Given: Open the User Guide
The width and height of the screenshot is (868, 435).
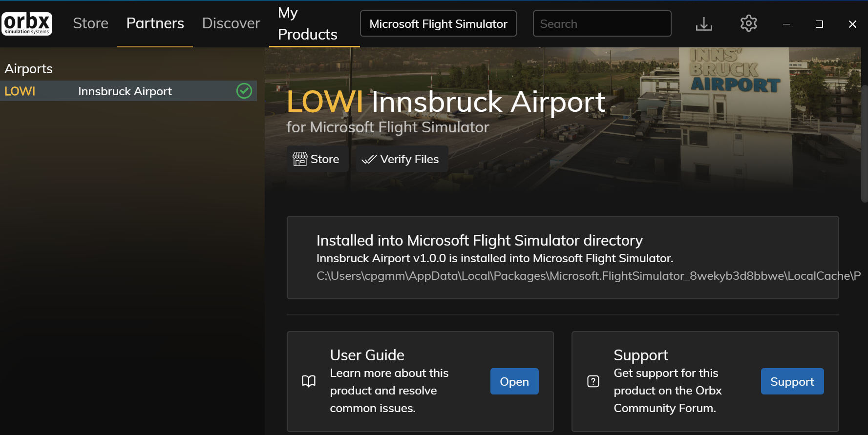Looking at the screenshot, I should coord(514,381).
